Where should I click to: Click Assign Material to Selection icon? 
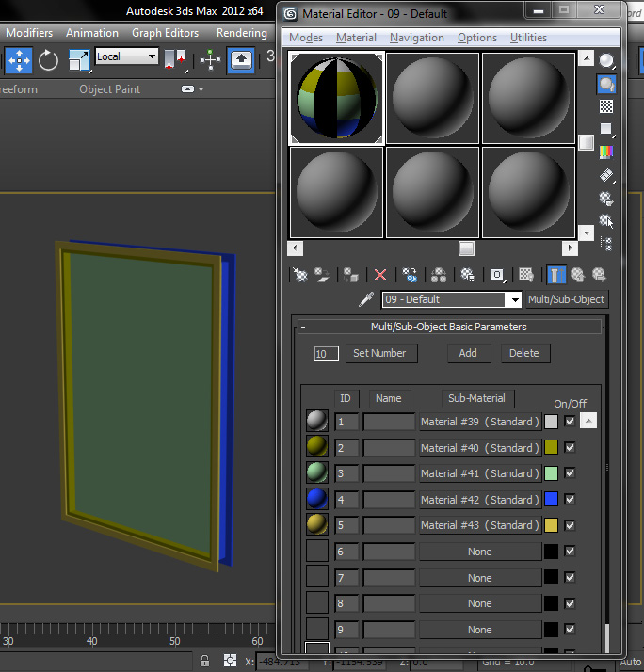pyautogui.click(x=351, y=275)
